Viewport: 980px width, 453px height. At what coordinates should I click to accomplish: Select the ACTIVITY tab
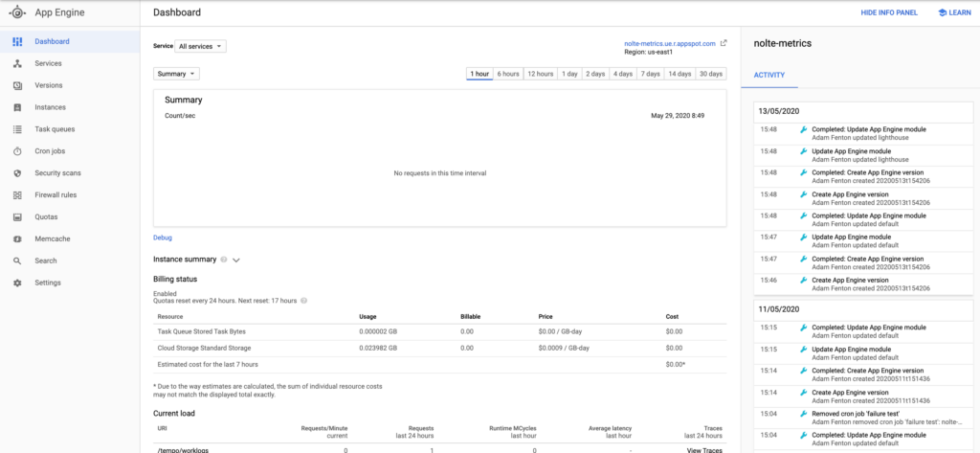click(x=768, y=75)
